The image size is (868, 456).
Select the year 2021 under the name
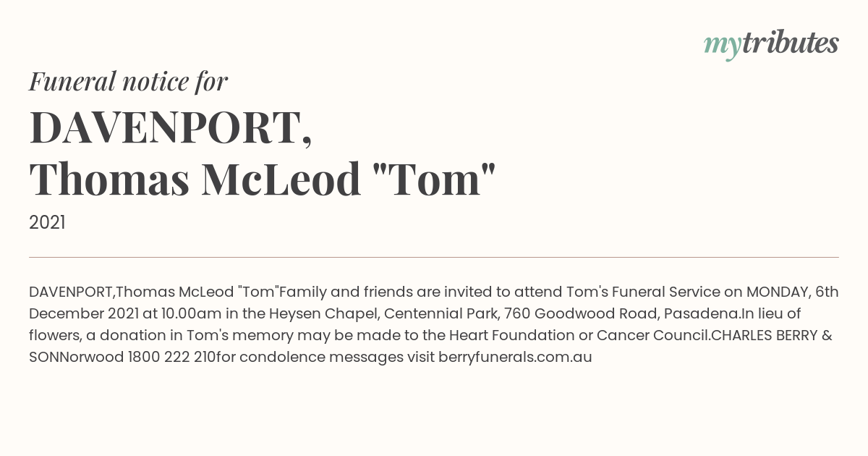(x=47, y=223)
